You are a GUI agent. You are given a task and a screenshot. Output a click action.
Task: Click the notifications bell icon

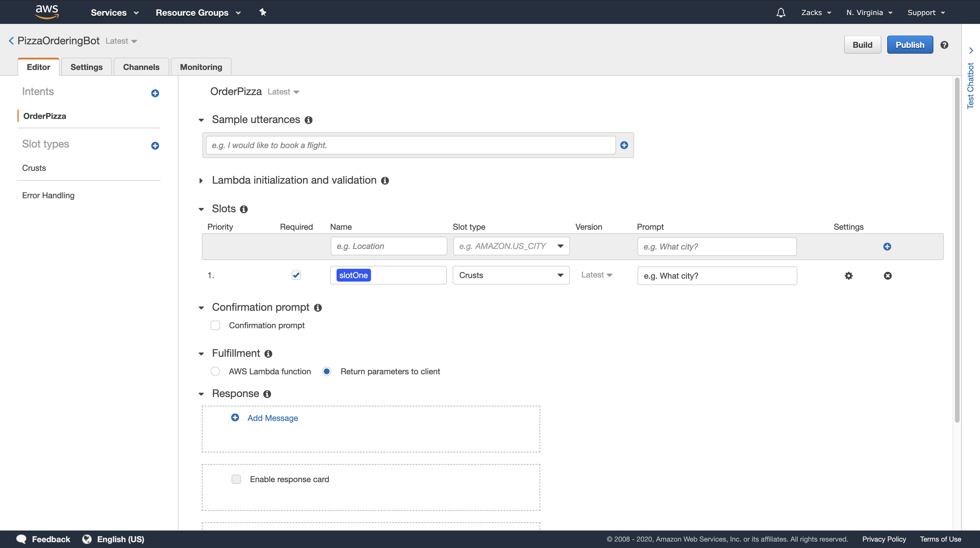(781, 13)
